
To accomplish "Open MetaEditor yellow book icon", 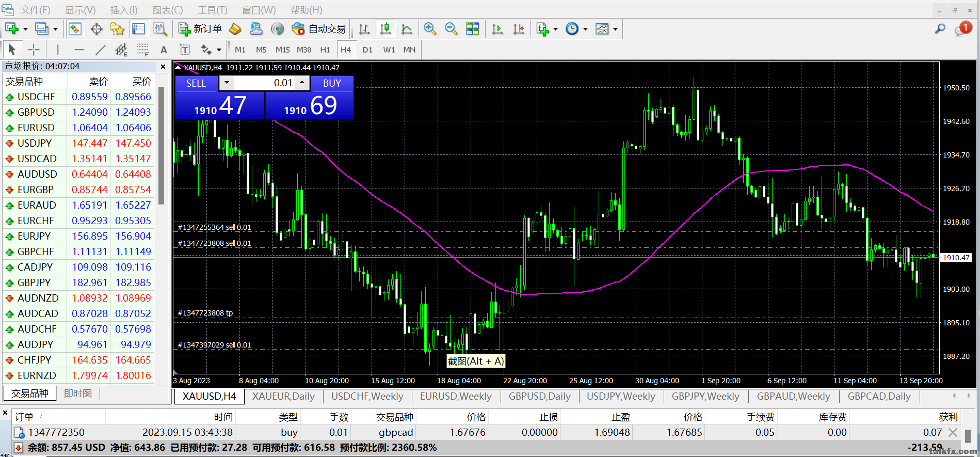I will pos(235,29).
